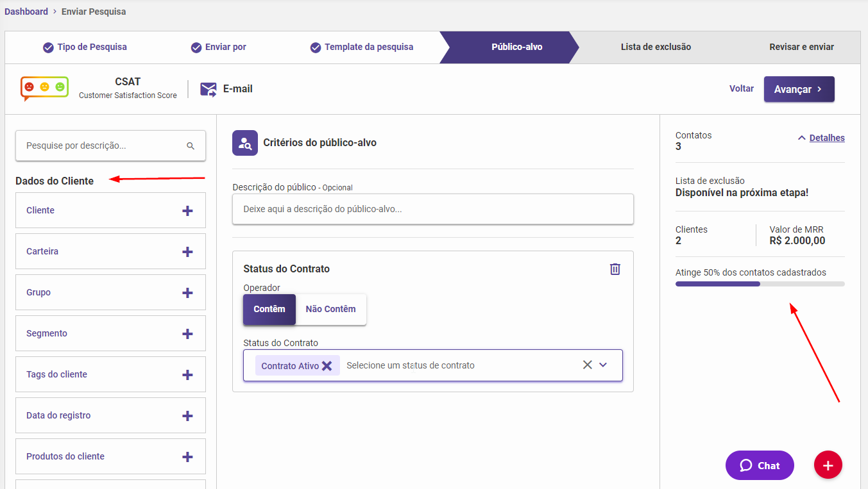
Task: Go to the Lista de exclusão step
Action: tap(656, 47)
